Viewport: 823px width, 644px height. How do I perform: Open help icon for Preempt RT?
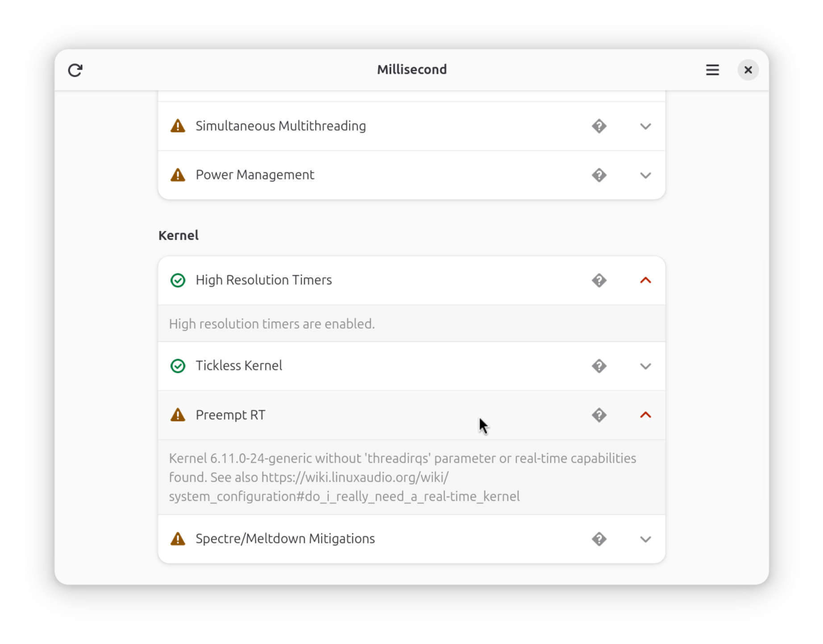click(x=599, y=415)
